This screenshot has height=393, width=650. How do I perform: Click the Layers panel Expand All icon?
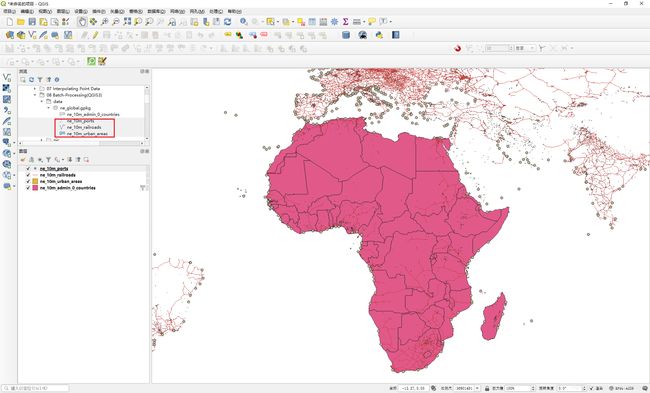click(x=70, y=160)
